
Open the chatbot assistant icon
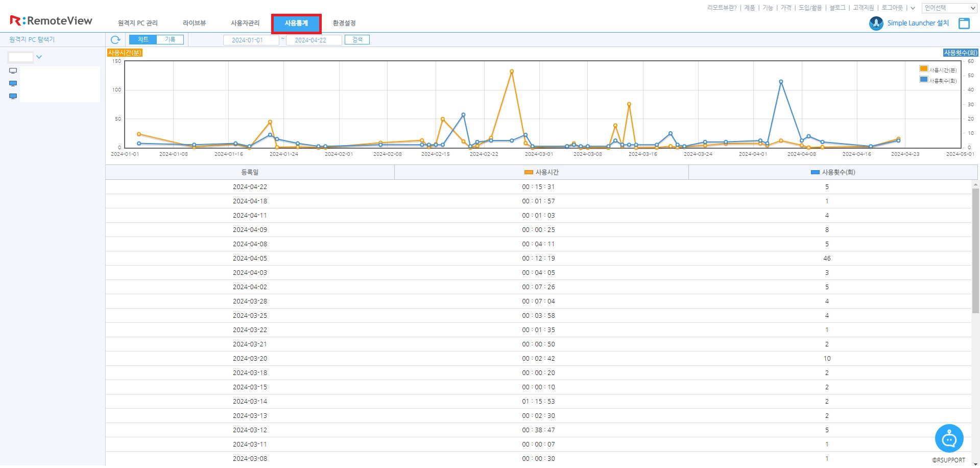click(948, 438)
